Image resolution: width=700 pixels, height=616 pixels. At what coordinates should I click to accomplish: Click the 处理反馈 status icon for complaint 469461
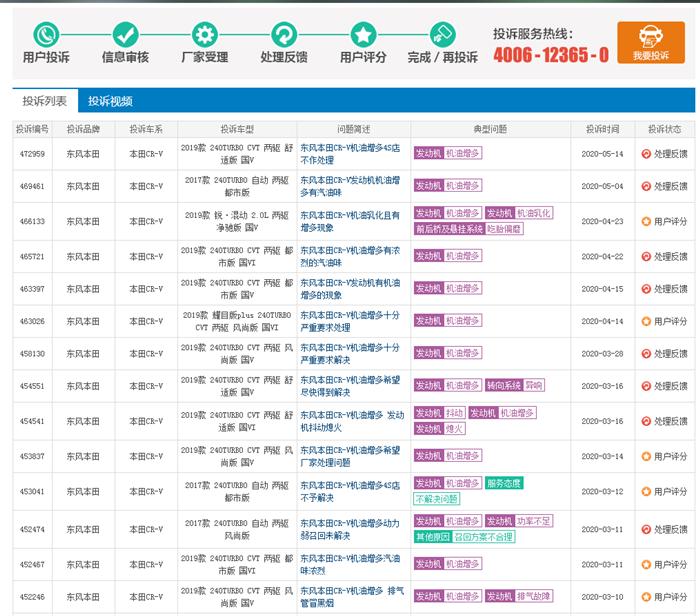646,186
